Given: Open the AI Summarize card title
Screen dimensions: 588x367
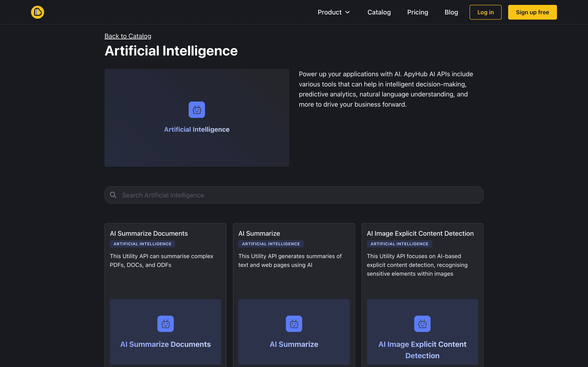Looking at the screenshot, I should point(259,233).
